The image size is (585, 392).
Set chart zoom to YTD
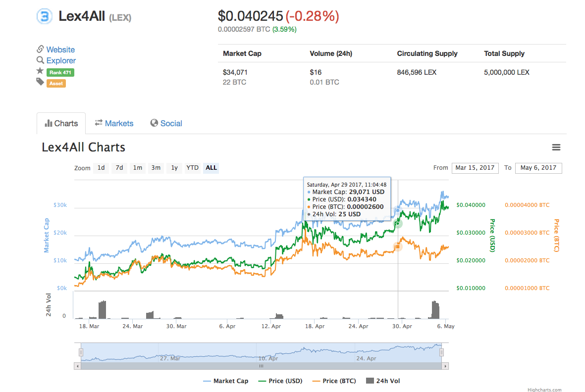193,168
